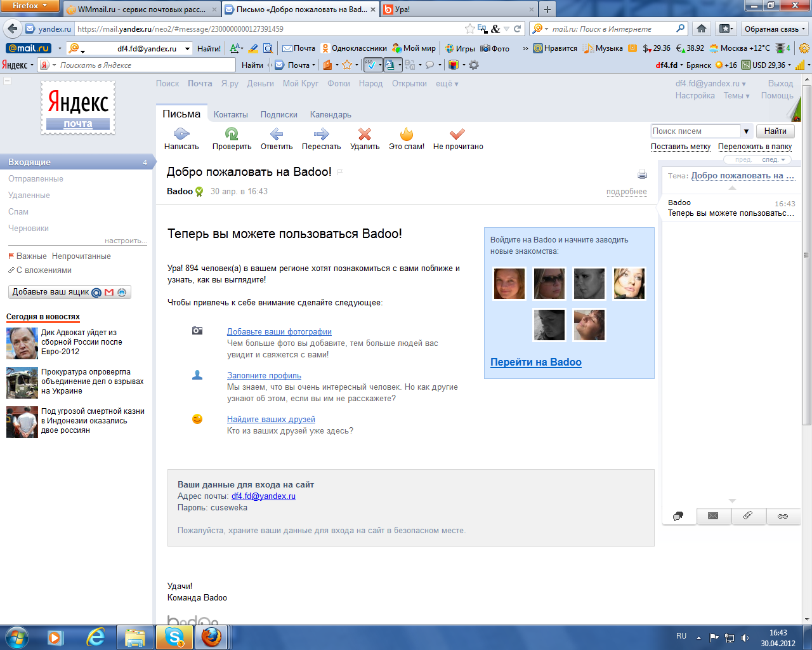Open the new tab plus button
Screen dimensions: 812x650
click(x=547, y=10)
